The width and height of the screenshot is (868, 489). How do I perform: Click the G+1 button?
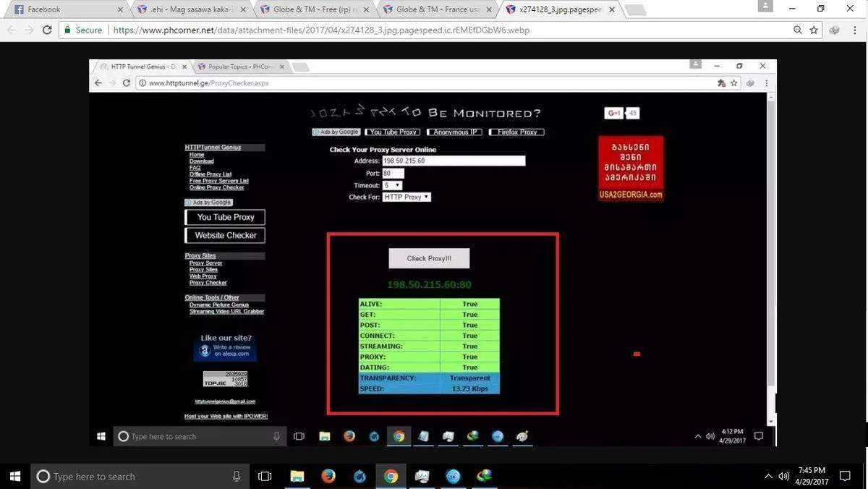click(614, 113)
